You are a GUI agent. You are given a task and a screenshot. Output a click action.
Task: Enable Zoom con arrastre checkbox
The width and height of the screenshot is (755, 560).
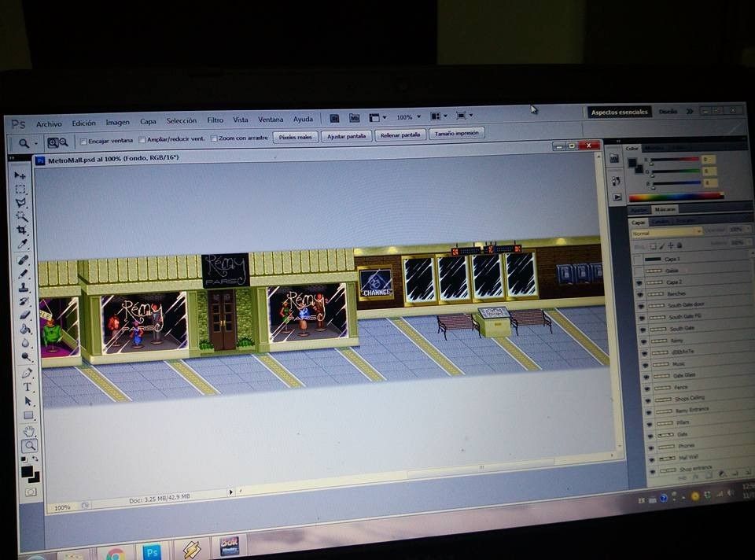click(214, 138)
